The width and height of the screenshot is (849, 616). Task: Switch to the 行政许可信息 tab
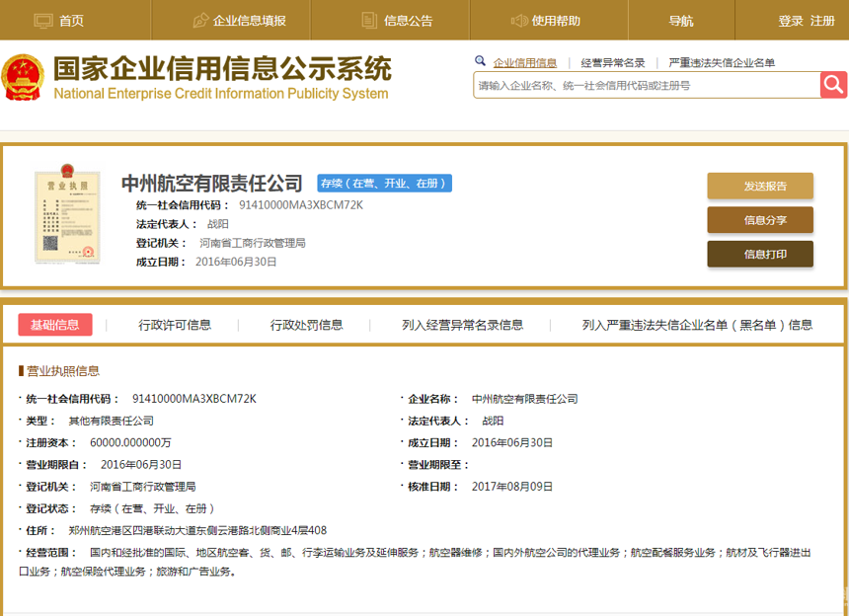click(x=175, y=325)
